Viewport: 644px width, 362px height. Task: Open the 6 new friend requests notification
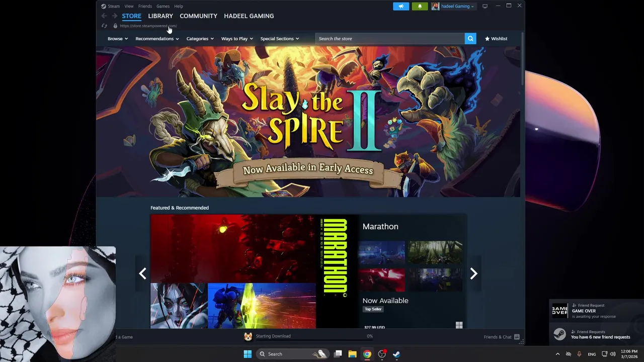click(x=597, y=334)
